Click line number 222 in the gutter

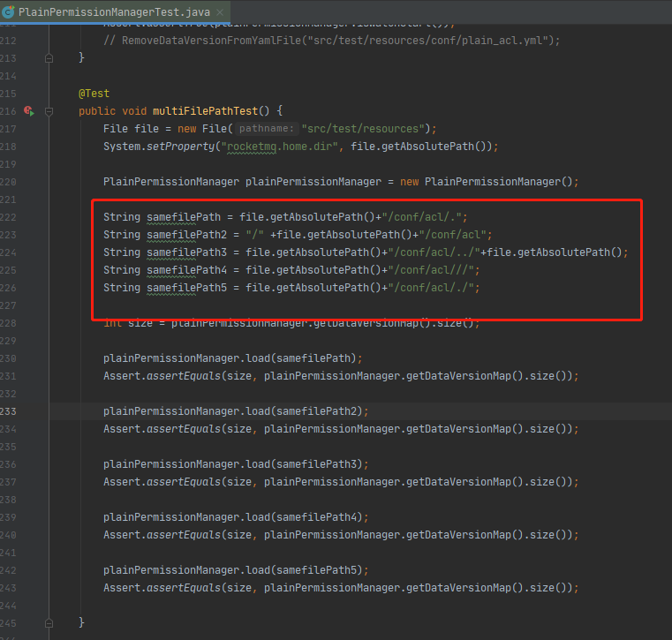pos(8,217)
